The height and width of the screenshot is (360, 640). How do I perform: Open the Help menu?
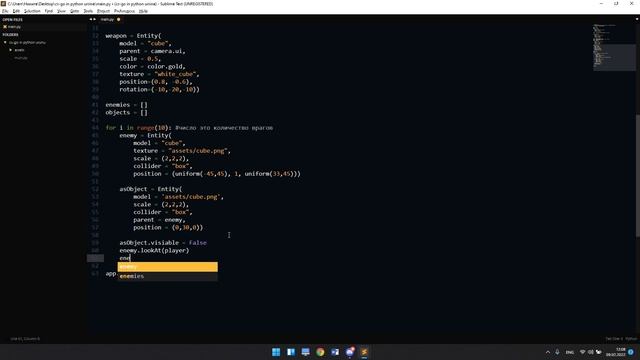[x=143, y=11]
